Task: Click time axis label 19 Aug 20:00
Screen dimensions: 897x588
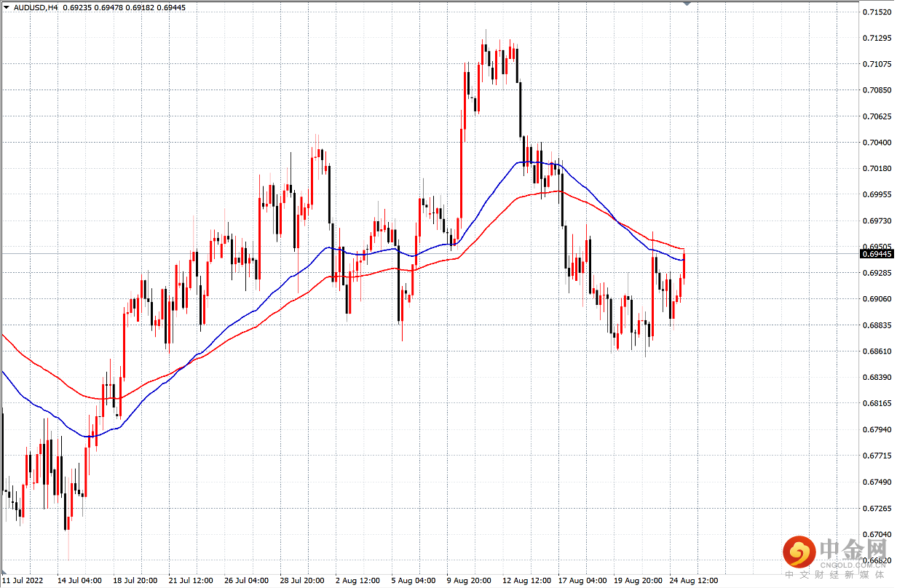Action: pos(639,580)
